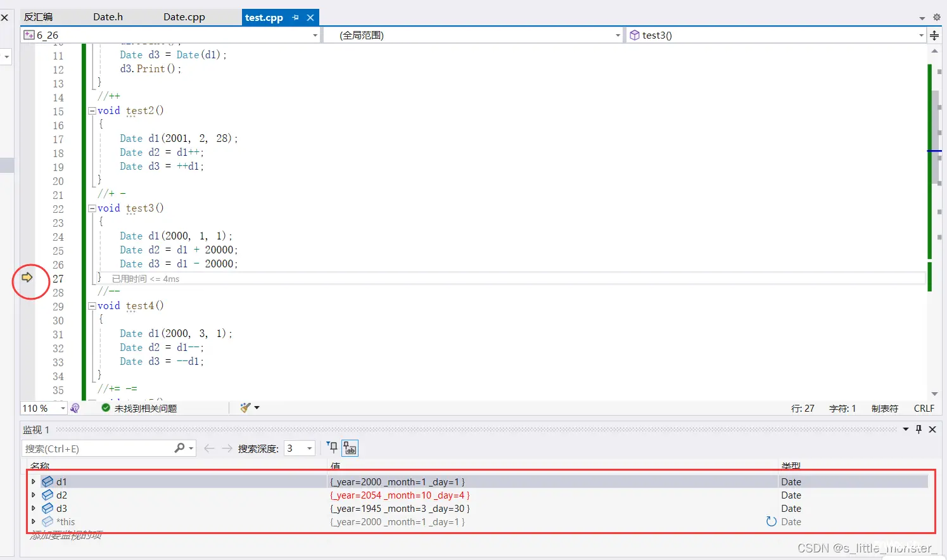
Task: Select d1 value {_year=2000 _month=1 _day=1 }
Action: (397, 482)
